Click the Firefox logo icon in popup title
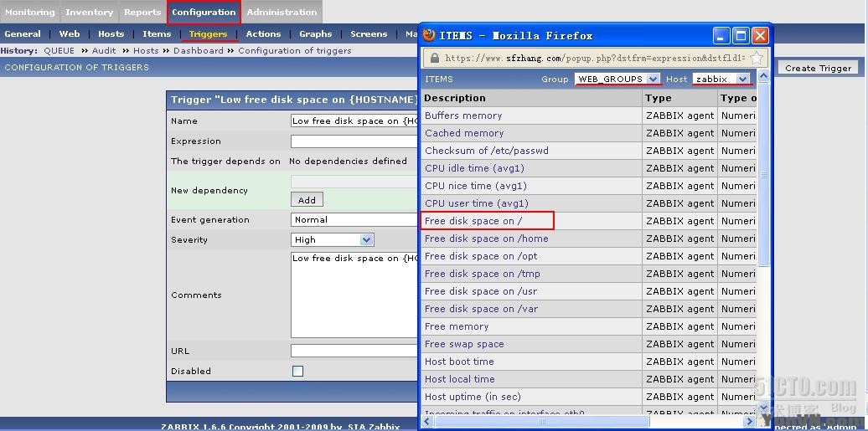868x431 pixels. pos(429,35)
